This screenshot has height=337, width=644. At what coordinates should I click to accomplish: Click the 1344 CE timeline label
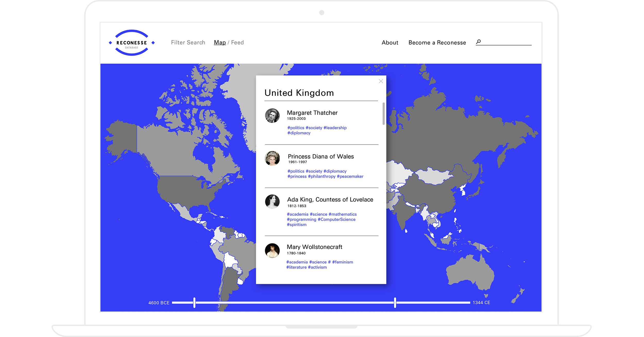(x=481, y=303)
